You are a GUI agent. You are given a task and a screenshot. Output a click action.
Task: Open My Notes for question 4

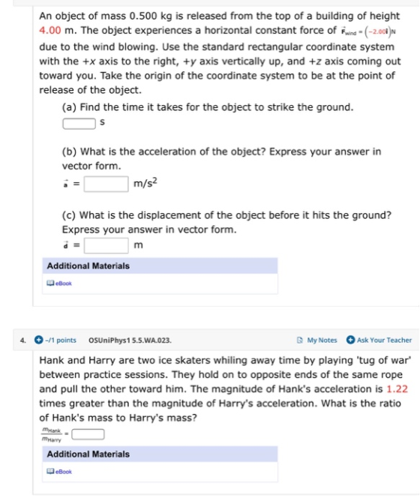point(322,340)
